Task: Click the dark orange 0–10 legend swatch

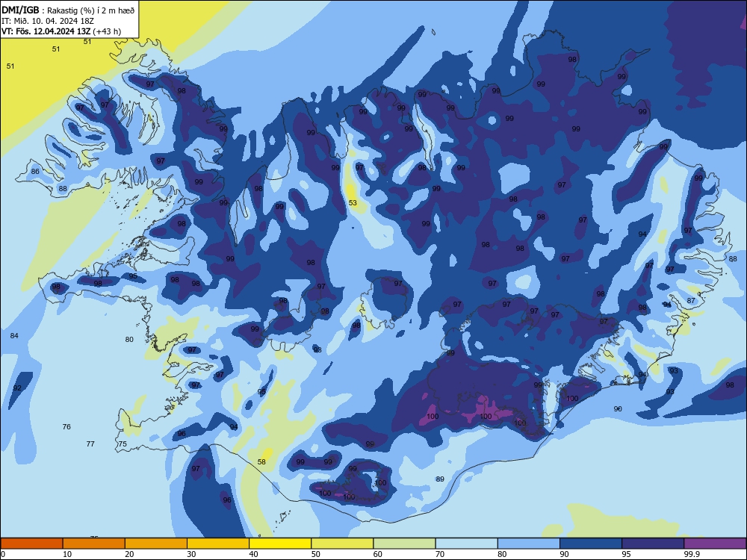Action: click(31, 544)
